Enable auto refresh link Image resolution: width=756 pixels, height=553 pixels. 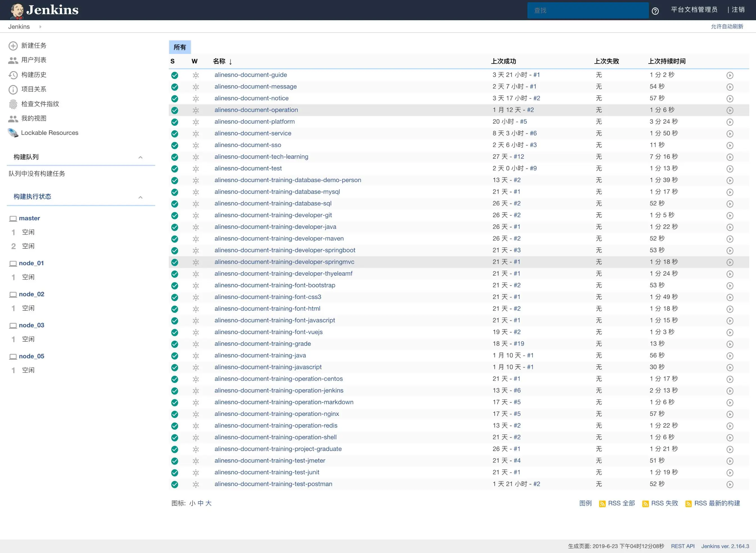point(727,26)
